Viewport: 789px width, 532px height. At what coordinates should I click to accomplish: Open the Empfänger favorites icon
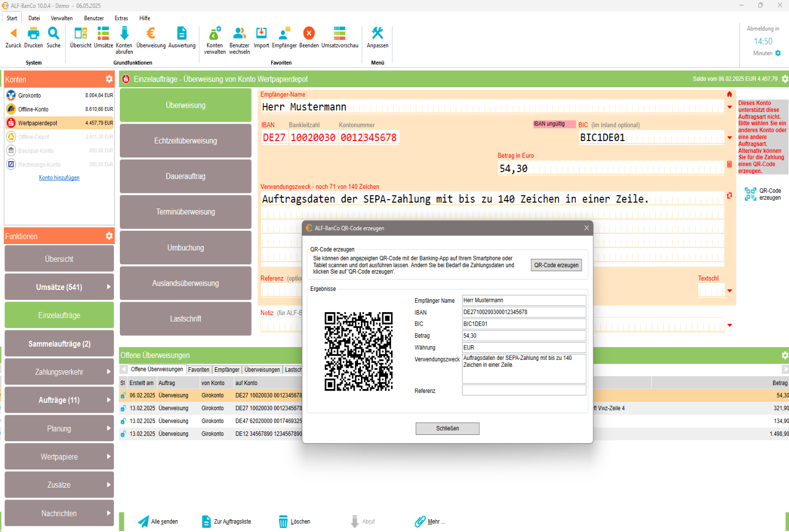pyautogui.click(x=284, y=33)
